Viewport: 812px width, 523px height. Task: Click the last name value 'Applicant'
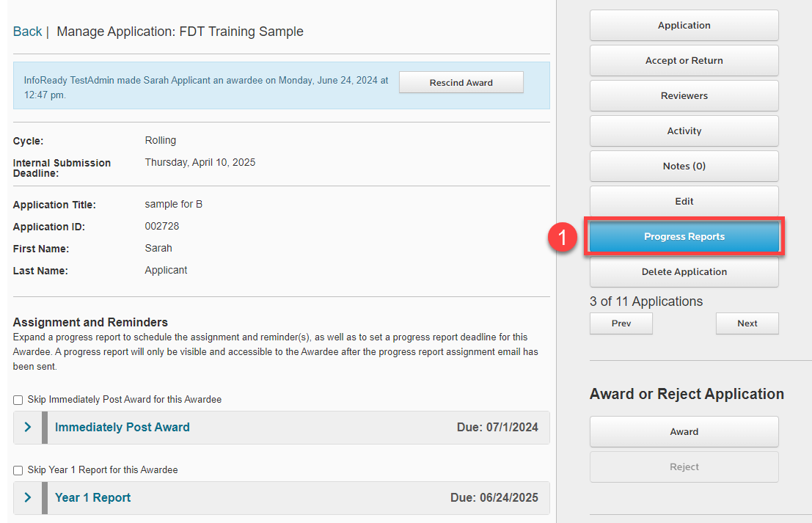pos(166,271)
